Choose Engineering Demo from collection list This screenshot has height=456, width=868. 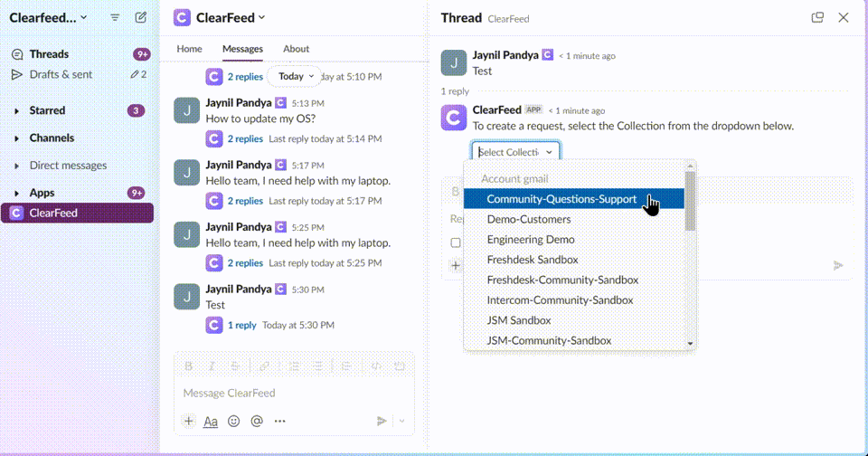pos(531,240)
